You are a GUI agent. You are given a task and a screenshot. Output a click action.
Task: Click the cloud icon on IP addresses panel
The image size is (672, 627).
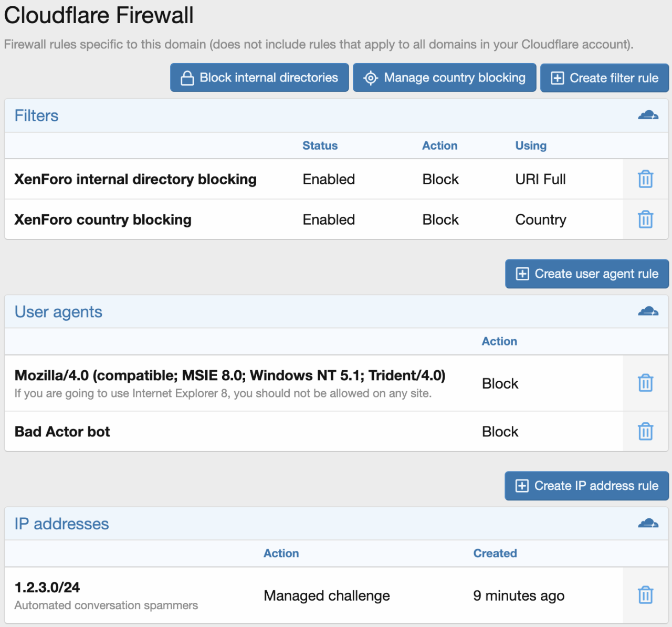click(648, 523)
